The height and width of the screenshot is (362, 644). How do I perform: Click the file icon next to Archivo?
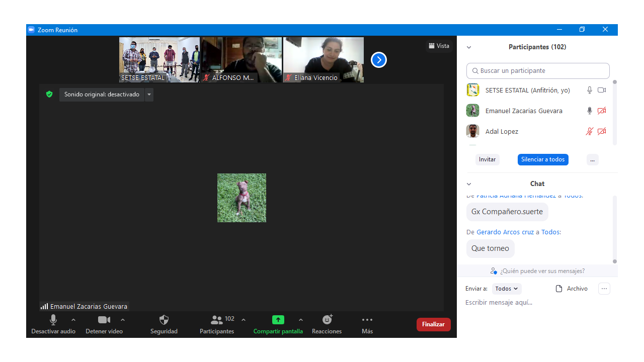(558, 289)
